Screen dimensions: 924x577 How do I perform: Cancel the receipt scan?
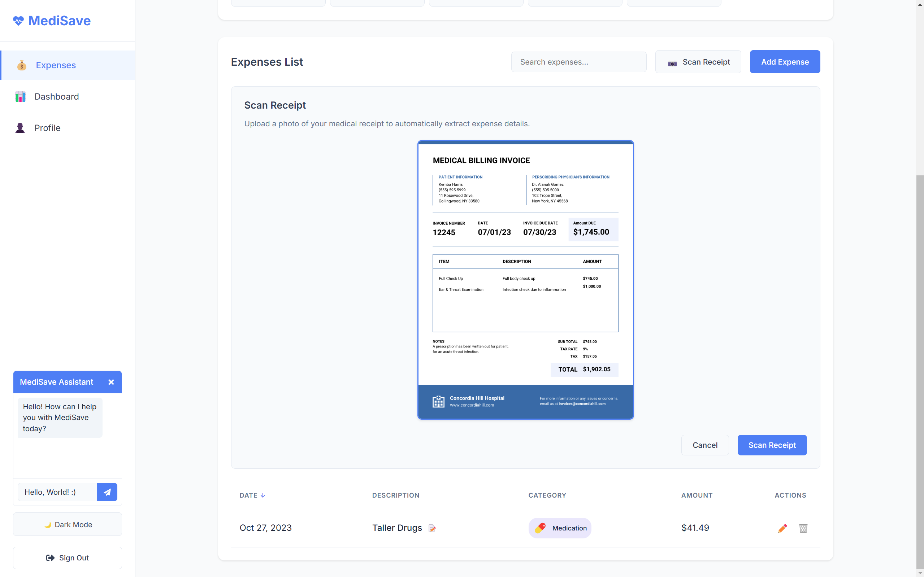[705, 445]
